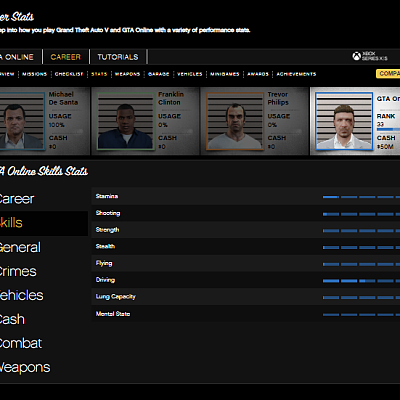Click the Stamina skill label

click(107, 196)
